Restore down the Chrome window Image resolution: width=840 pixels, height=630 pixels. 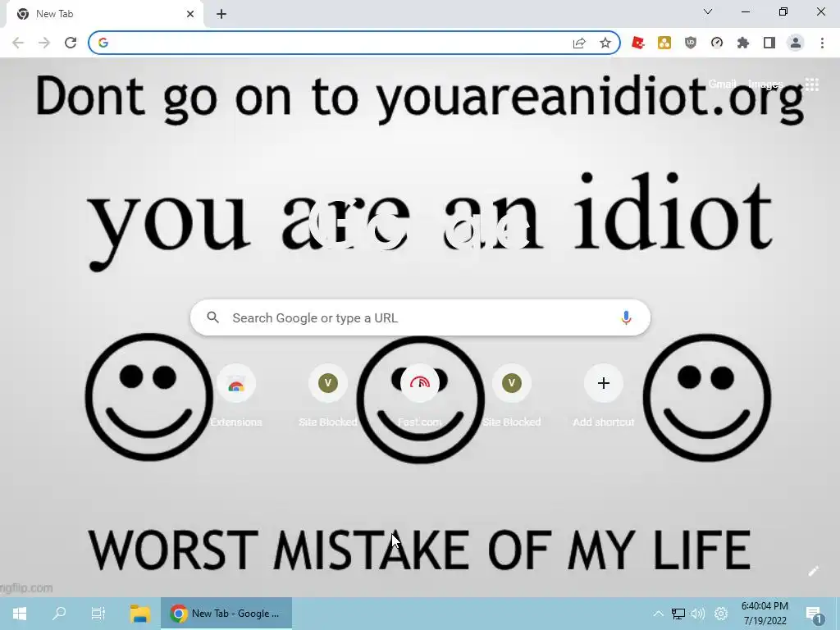pos(783,11)
